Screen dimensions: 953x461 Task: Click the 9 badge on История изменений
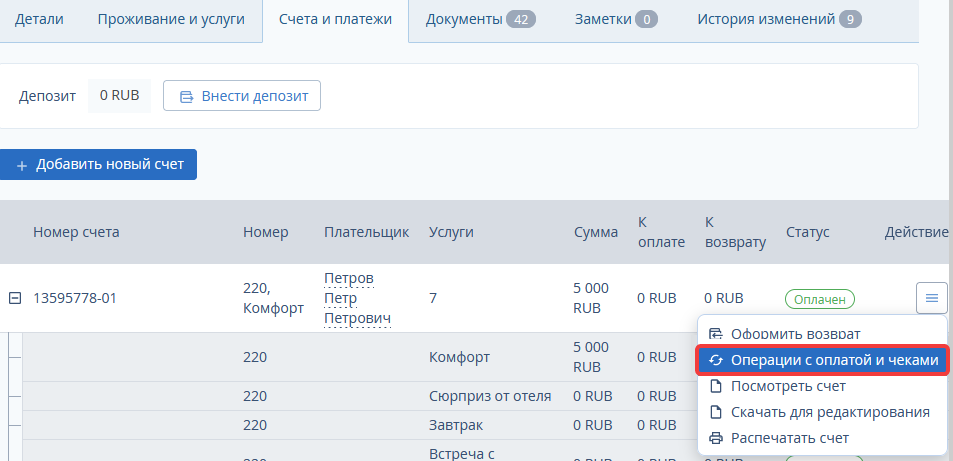(x=850, y=19)
